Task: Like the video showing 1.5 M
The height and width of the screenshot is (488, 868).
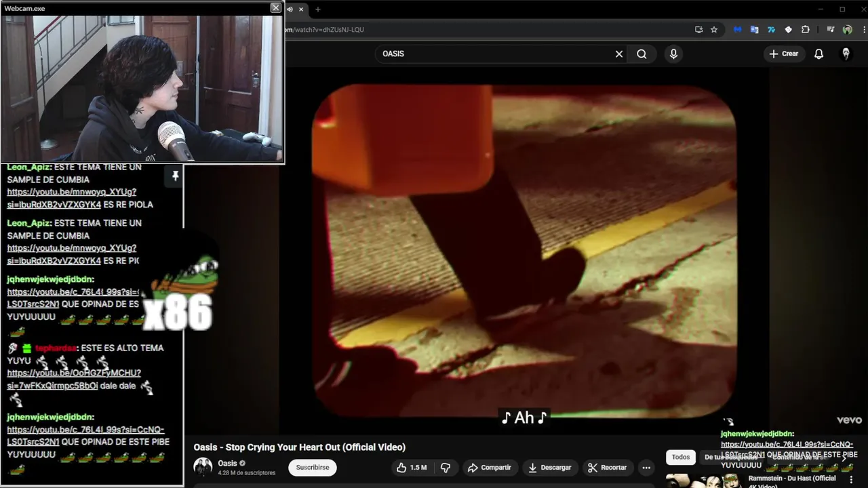Action: click(x=412, y=468)
